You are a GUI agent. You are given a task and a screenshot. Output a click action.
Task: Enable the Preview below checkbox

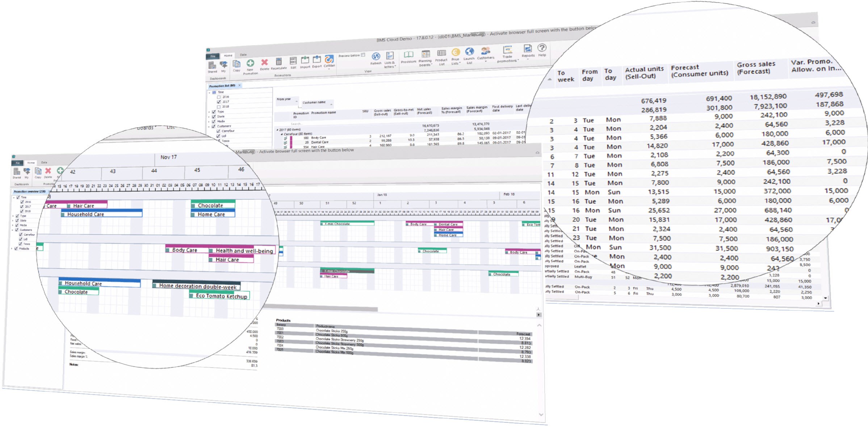pos(363,55)
